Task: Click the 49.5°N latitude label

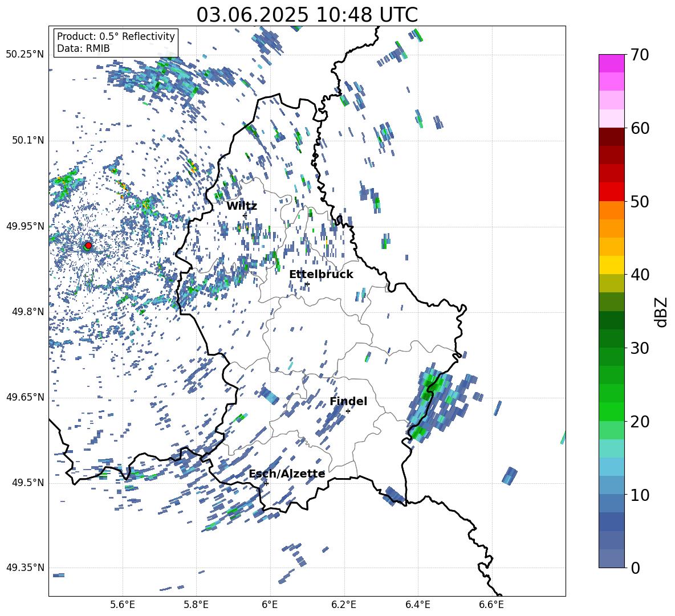Action: point(27,482)
